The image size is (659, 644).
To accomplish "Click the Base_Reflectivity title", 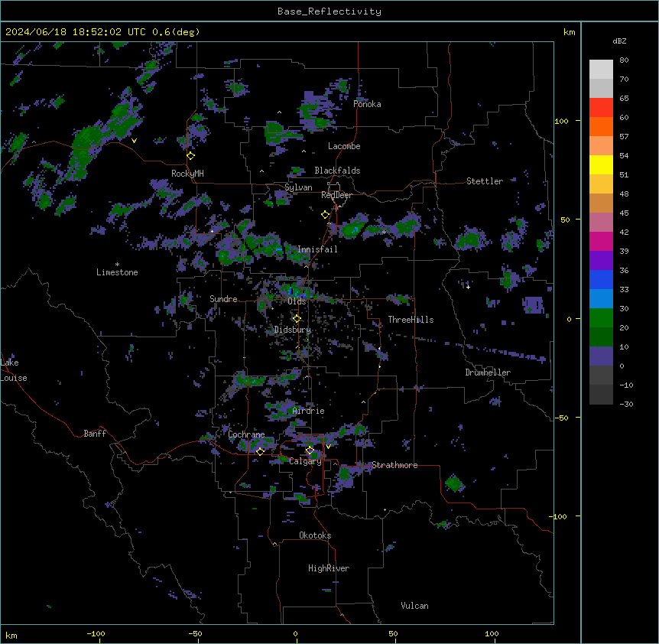I will tap(329, 11).
